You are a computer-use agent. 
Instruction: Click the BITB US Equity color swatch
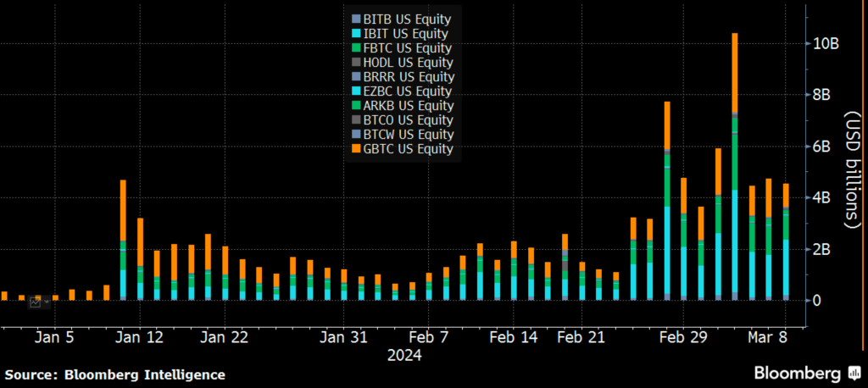[x=355, y=20]
